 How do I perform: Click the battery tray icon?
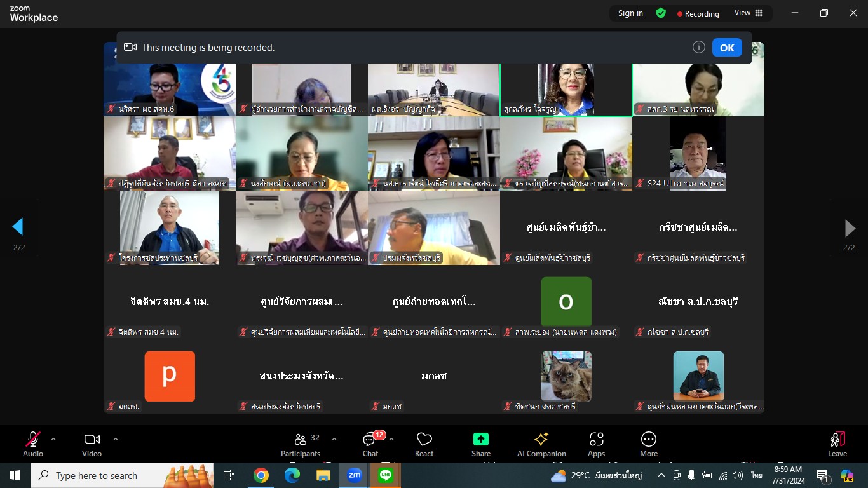[707, 475]
